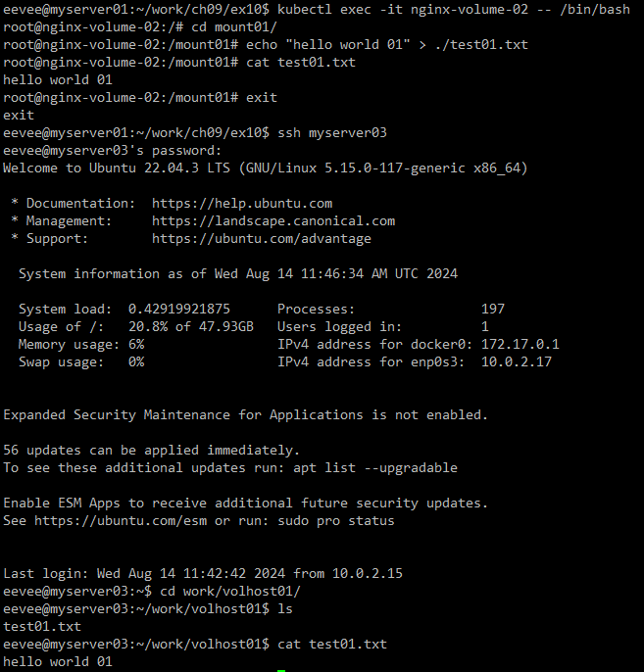Click the 'Expanded Security Maintenance' message line
This screenshot has height=672, width=644.
[245, 415]
